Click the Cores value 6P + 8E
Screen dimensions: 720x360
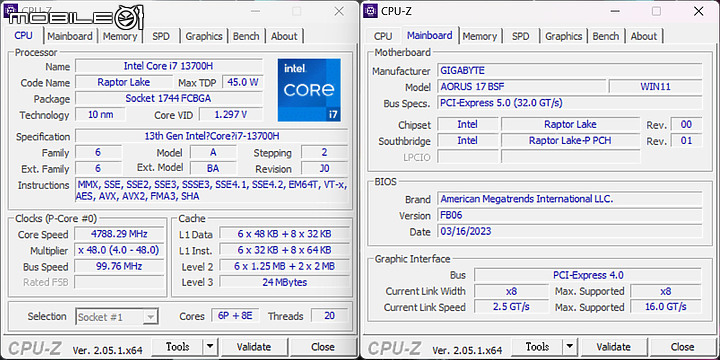point(236,316)
